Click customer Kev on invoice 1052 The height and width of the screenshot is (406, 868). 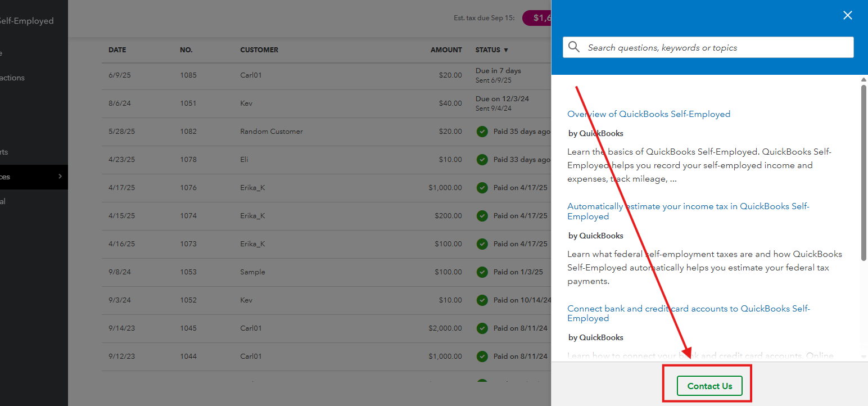coord(246,300)
